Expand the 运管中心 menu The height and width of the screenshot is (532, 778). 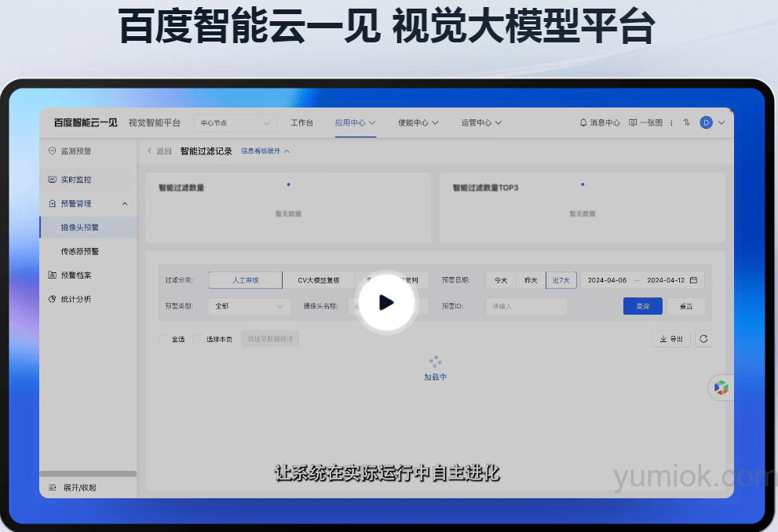pyautogui.click(x=480, y=122)
